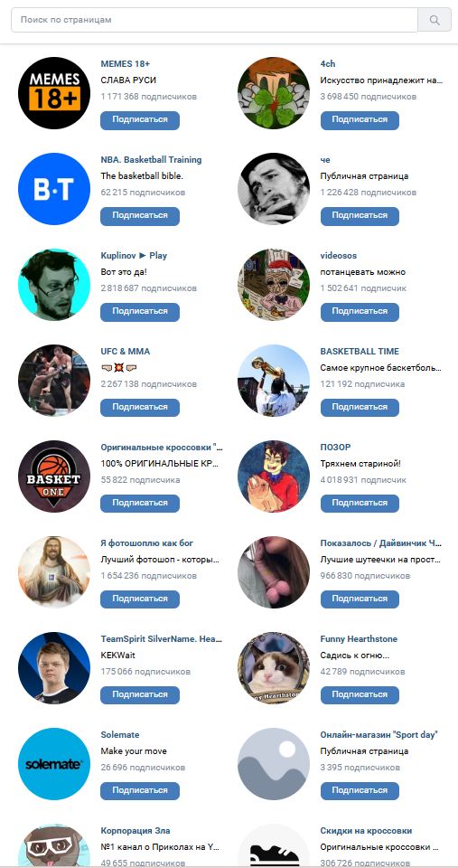Subscribe to BASKETBALL TIME page
458x868 pixels.
click(x=360, y=408)
